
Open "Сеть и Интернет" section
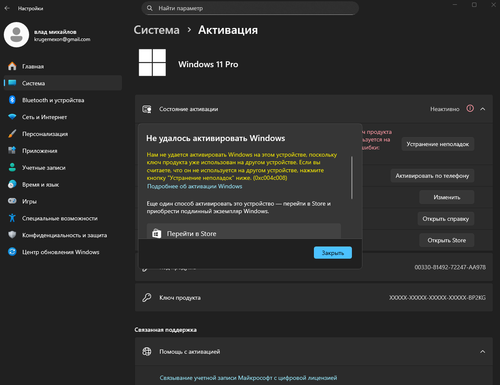point(63,117)
